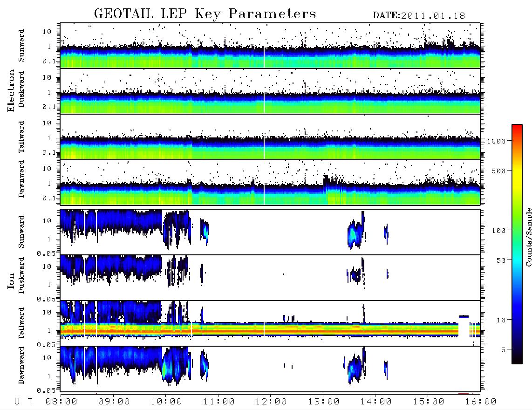Select the 13:00 time axis label
This screenshot has width=532, height=410.
click(323, 402)
